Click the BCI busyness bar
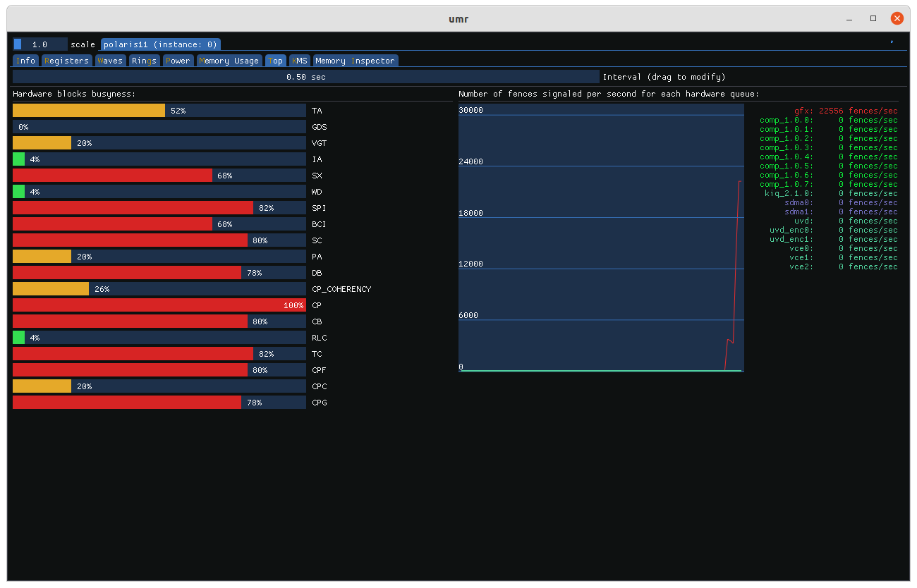The height and width of the screenshot is (588, 917). (x=159, y=224)
